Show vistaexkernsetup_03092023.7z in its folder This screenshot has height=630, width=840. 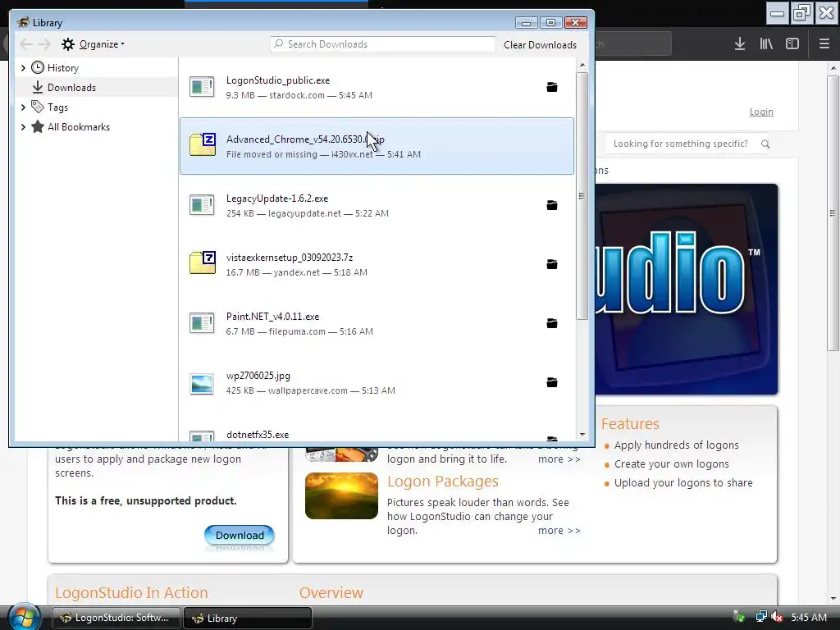pyautogui.click(x=552, y=264)
